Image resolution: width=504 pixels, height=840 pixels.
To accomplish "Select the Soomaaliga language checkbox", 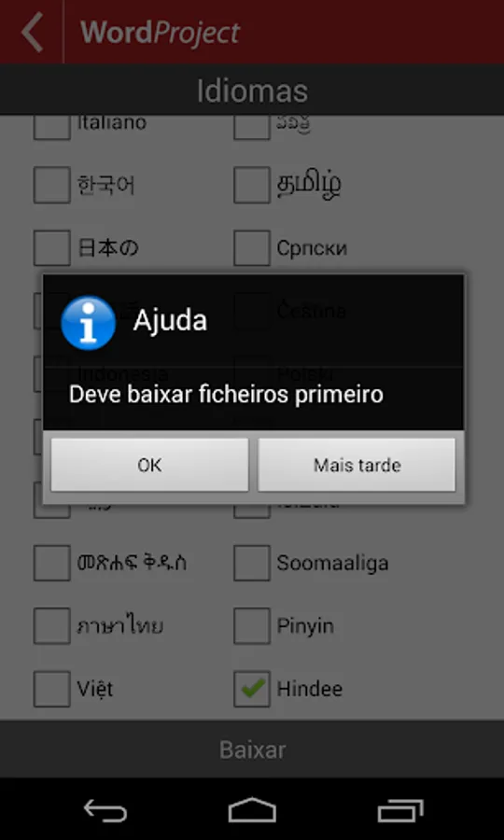I will 252,563.
